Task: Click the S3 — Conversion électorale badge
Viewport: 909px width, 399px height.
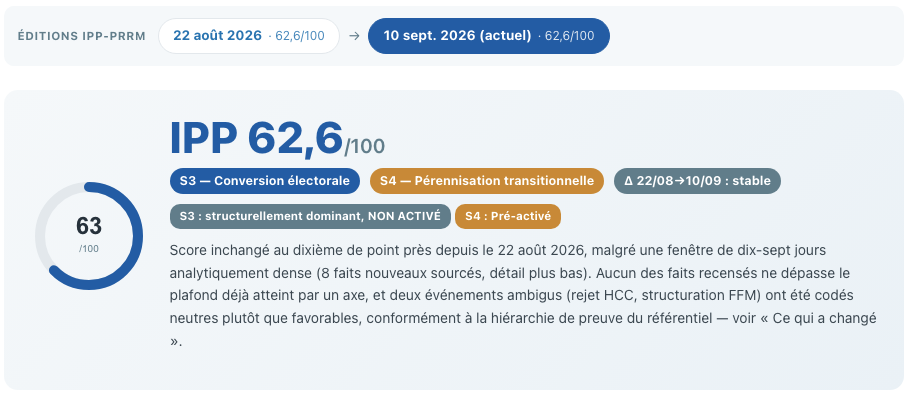Action: point(265,181)
